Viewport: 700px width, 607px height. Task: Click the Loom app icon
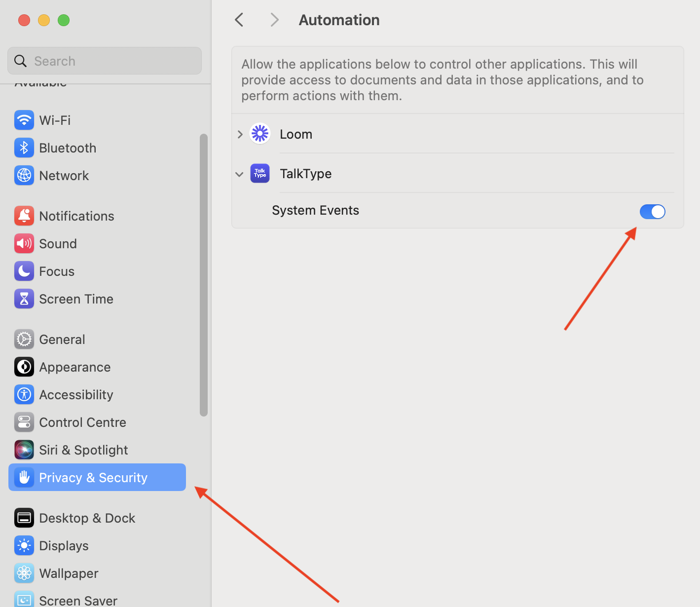pos(260,134)
